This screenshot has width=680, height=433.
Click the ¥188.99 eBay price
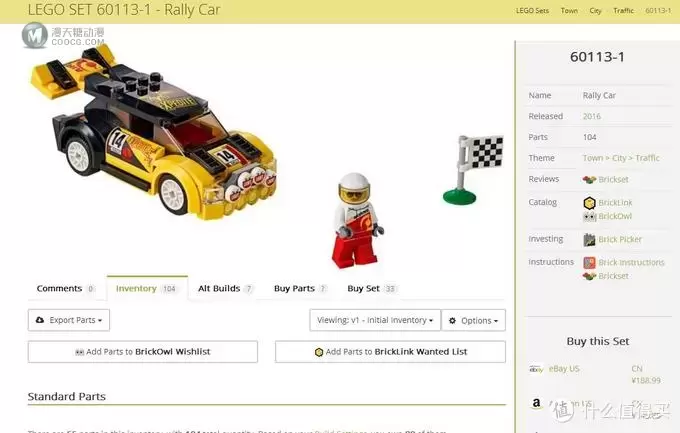646,381
